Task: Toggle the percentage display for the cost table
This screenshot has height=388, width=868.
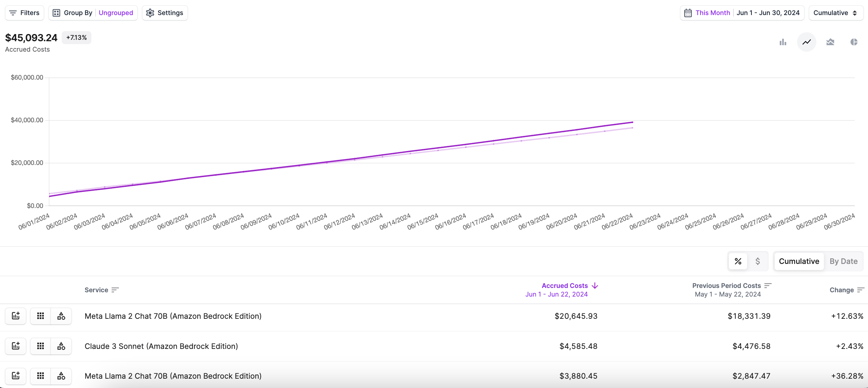Action: pos(738,261)
